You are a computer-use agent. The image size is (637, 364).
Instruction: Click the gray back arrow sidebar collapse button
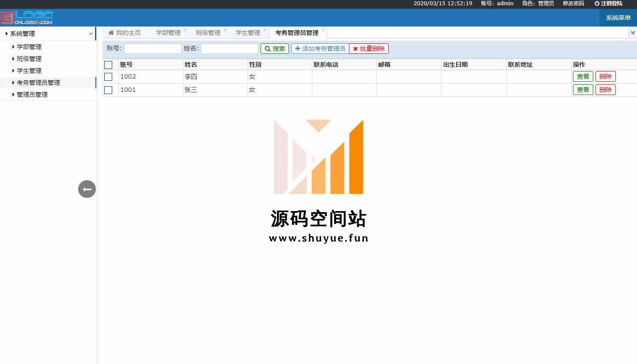tap(87, 189)
